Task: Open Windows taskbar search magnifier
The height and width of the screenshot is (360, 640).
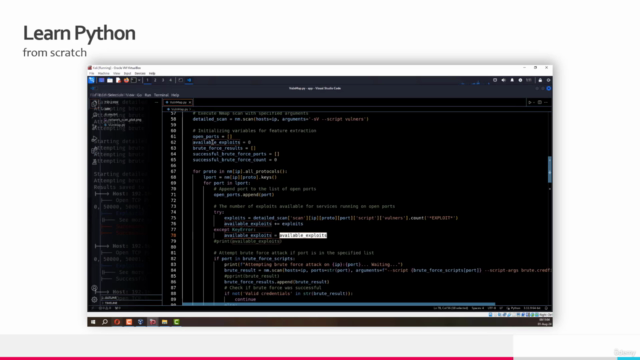Action: coord(105,322)
